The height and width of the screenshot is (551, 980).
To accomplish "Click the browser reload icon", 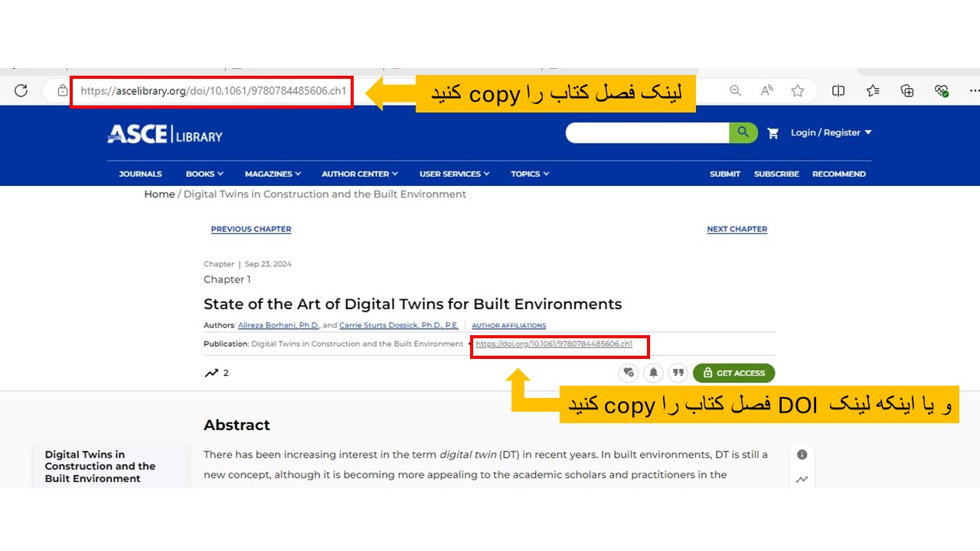I will point(21,90).
